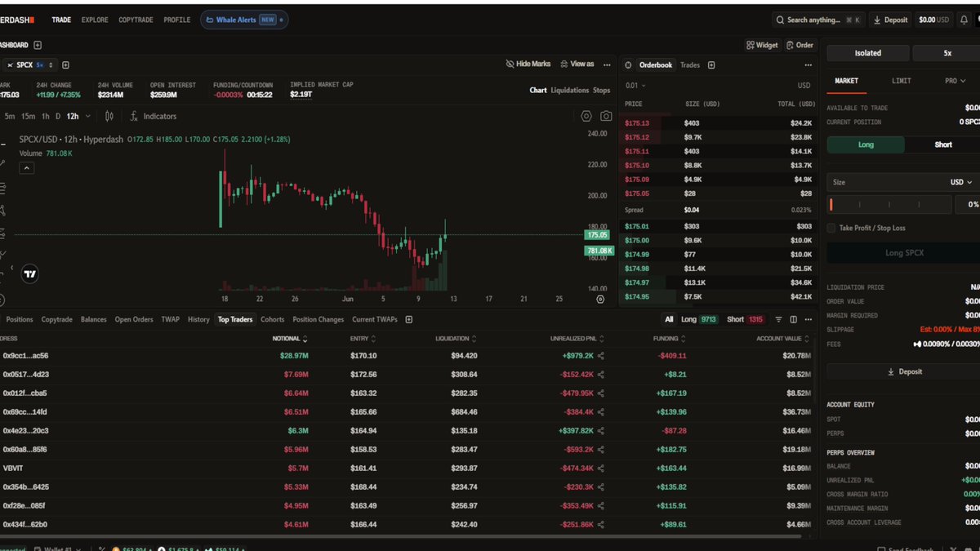
Task: Open SPCX symbol selector
Action: point(30,65)
